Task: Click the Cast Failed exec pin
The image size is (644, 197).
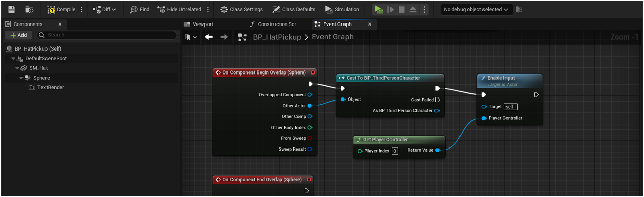Action: 438,100
